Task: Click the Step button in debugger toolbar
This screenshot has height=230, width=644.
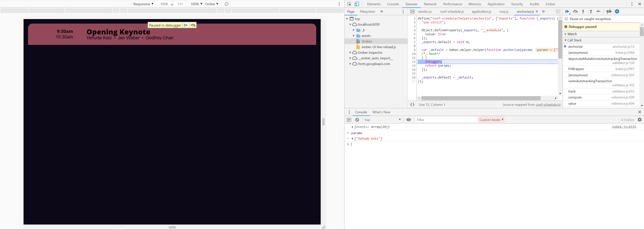Action: [x=599, y=12]
